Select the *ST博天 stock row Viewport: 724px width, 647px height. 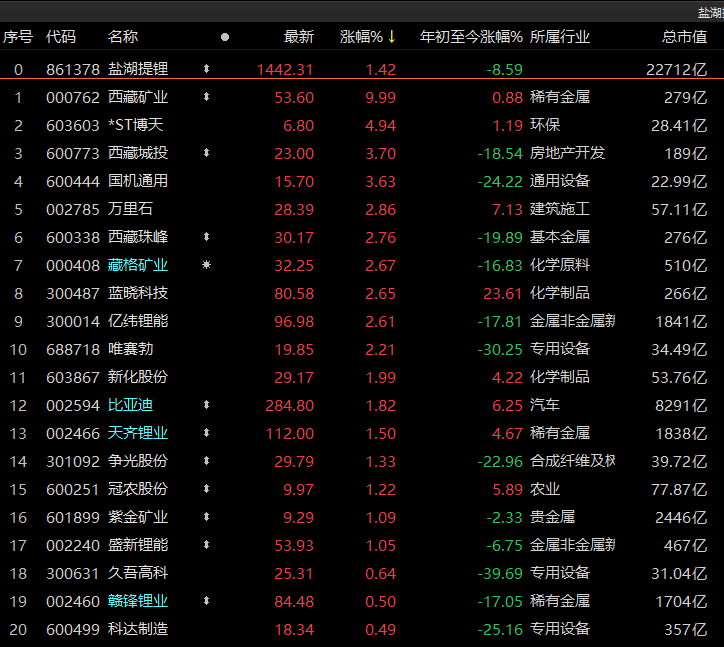(x=138, y=125)
